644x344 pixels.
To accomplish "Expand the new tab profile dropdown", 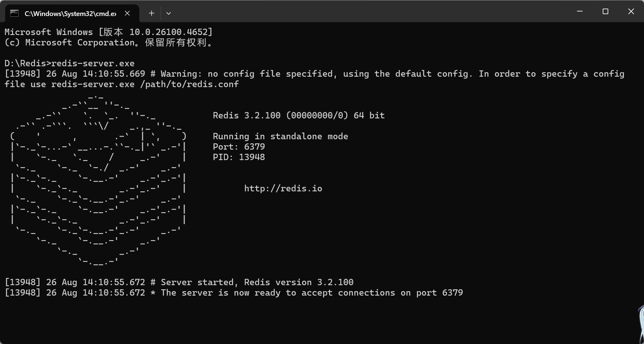I will coord(169,13).
